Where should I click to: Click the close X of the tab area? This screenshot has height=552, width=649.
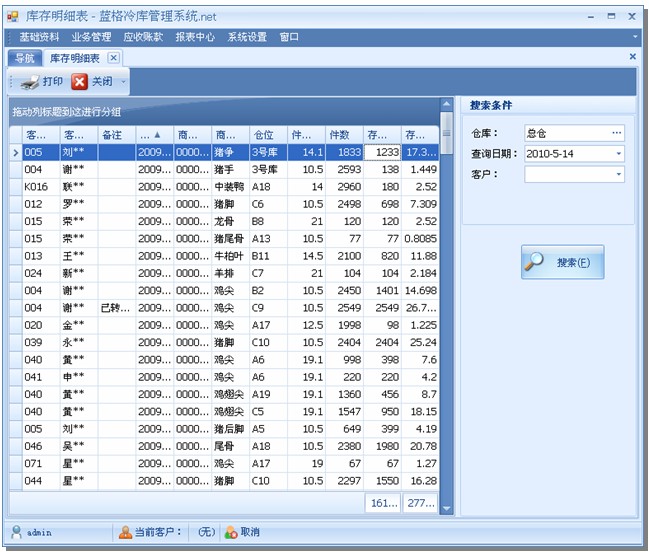pyautogui.click(x=632, y=57)
